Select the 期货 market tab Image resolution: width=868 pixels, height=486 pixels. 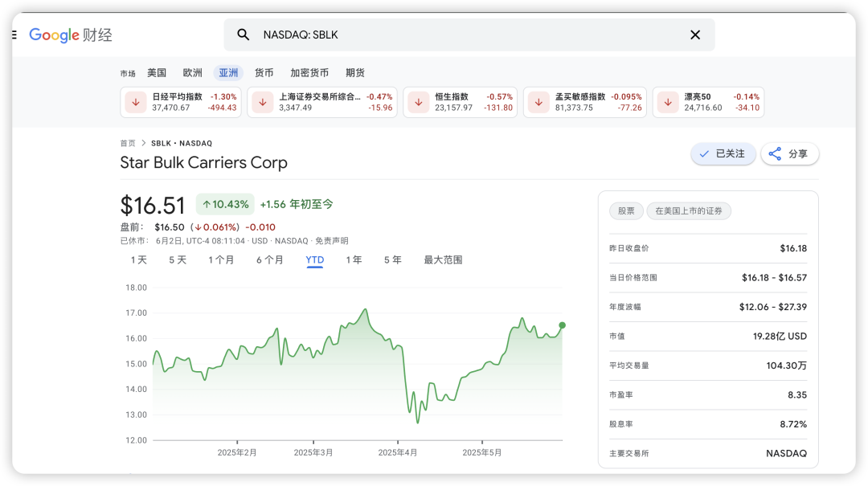click(x=355, y=72)
